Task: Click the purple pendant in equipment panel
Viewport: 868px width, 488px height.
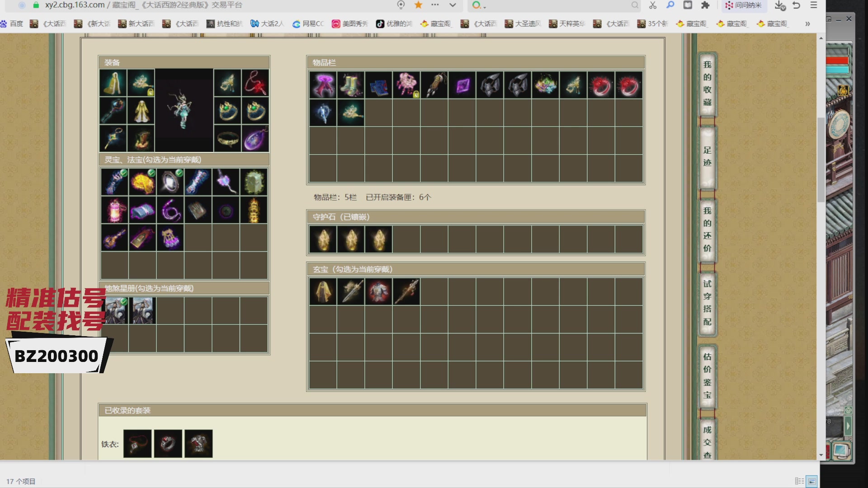Action: (255, 139)
